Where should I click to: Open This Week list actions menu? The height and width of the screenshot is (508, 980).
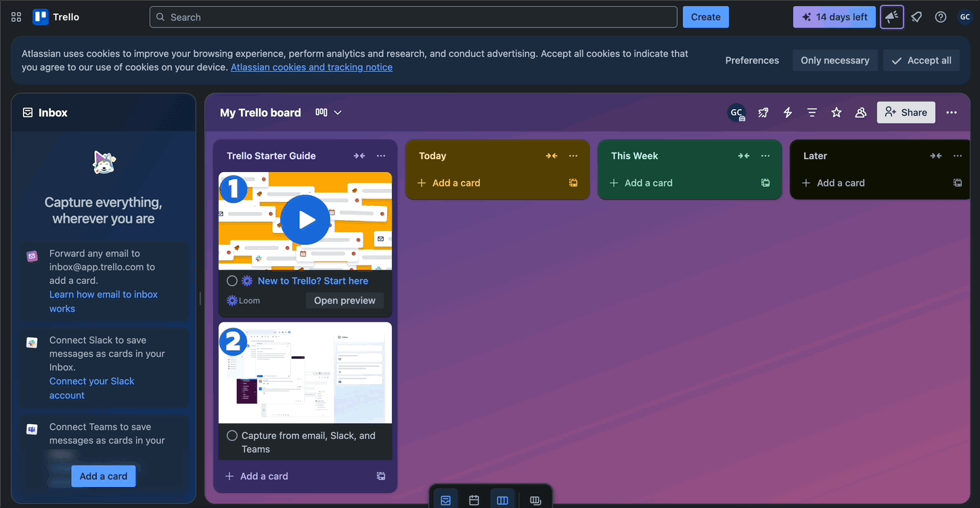click(x=765, y=156)
